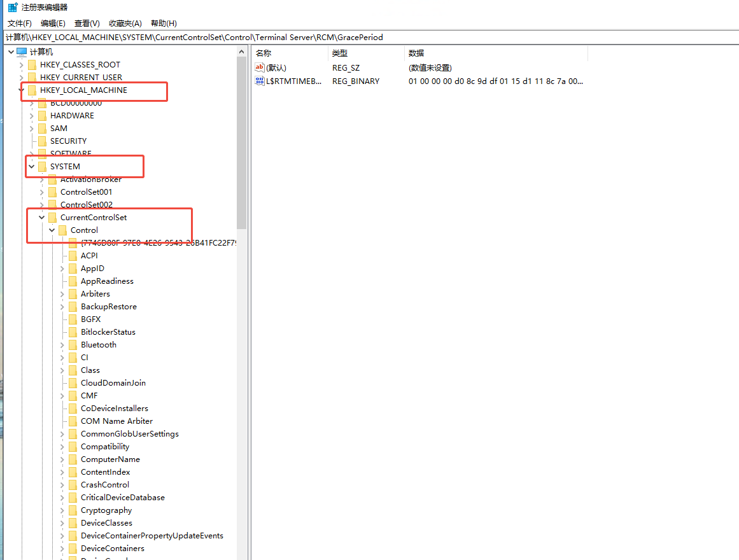Viewport: 739px width, 560px height.
Task: Sort by the 类型 column header
Action: click(x=366, y=53)
